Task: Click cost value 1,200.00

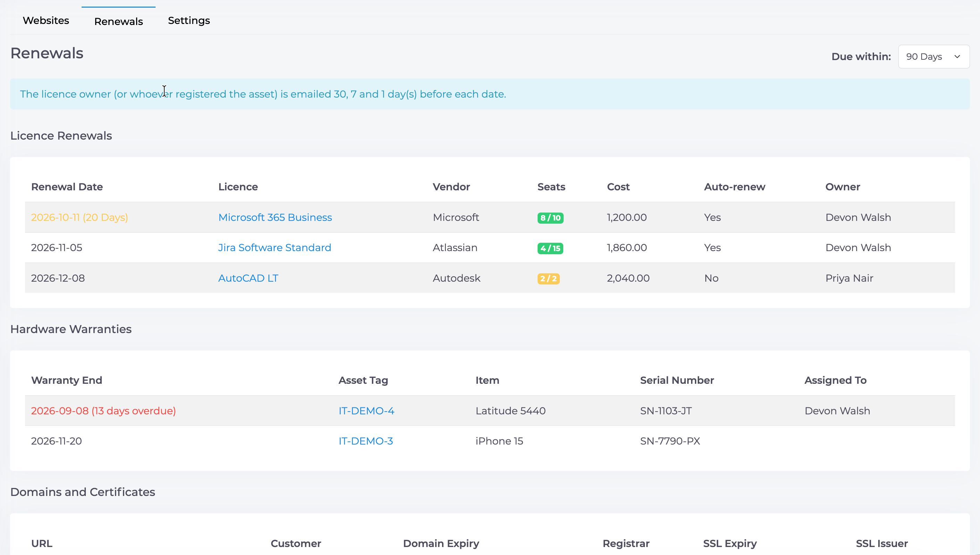Action: click(x=627, y=217)
